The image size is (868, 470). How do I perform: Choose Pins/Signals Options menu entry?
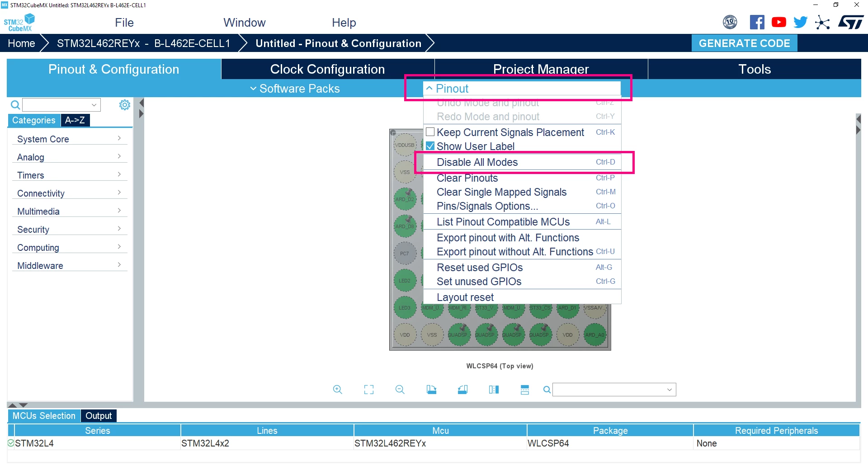click(522, 206)
